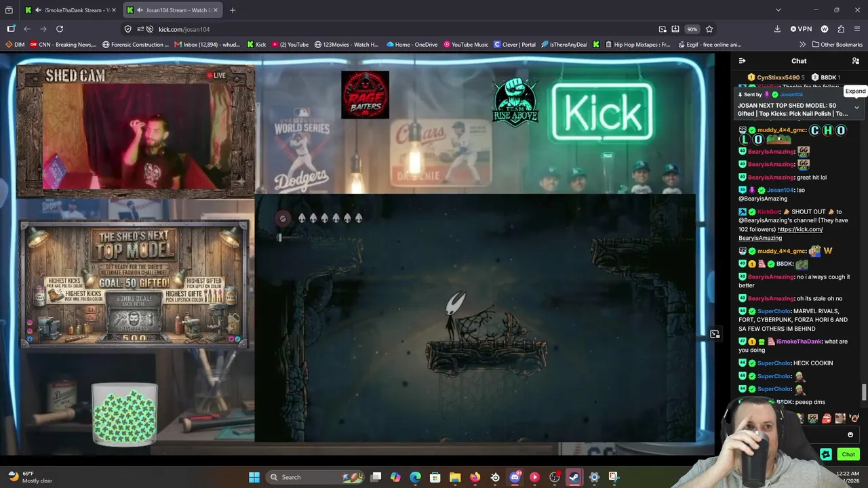Viewport: 868px width, 488px height.
Task: Open a new browser tab
Action: point(233,10)
